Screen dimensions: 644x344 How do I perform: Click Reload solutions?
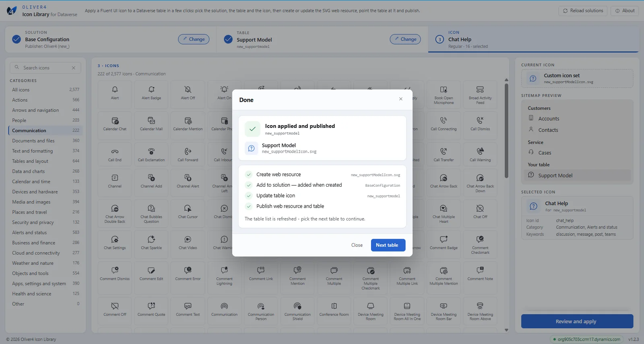click(583, 11)
